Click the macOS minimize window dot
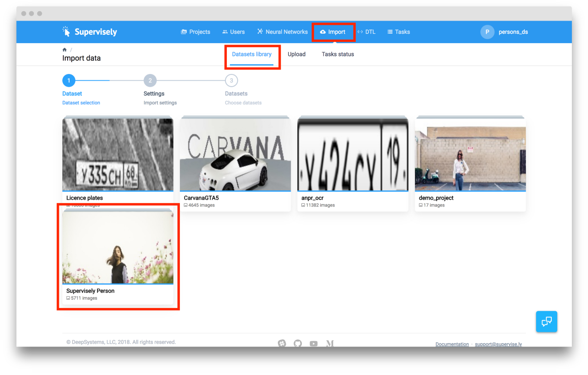The width and height of the screenshot is (588, 375). (x=31, y=13)
